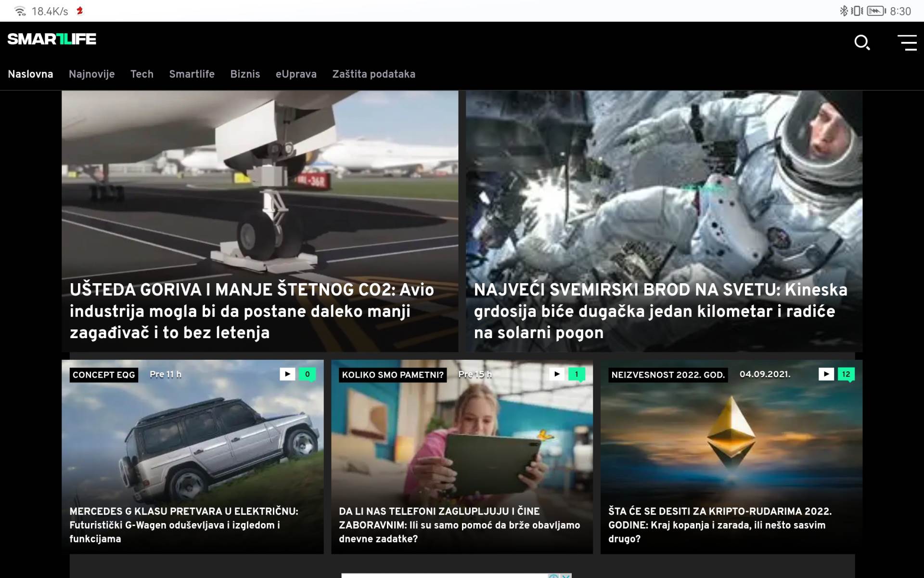Open the Chinese spacecraft article headline

660,311
